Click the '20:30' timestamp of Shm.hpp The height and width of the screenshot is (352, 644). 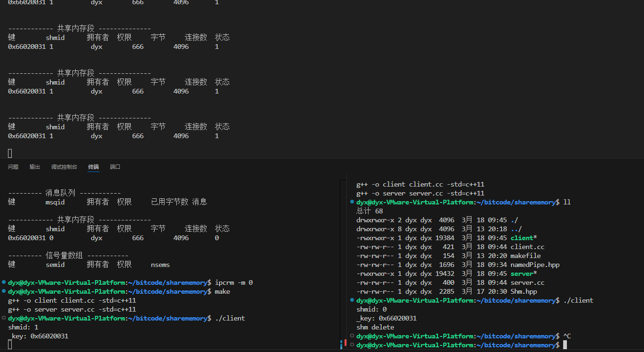pyautogui.click(x=497, y=291)
